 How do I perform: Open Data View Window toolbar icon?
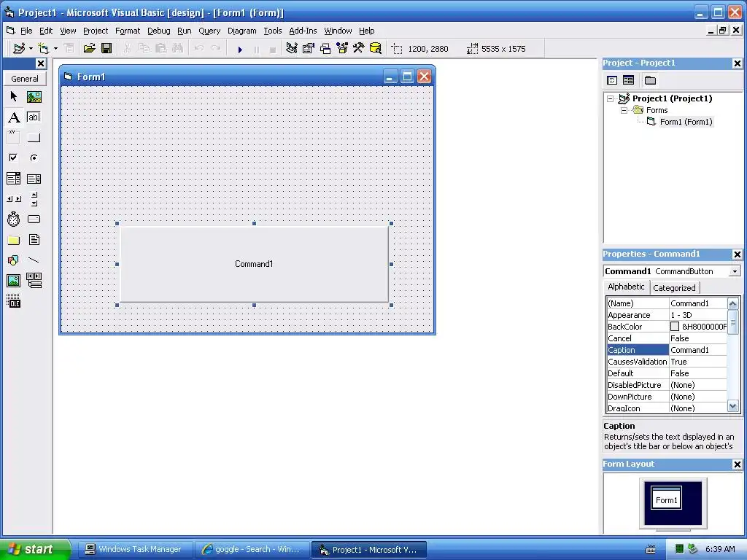[x=376, y=49]
